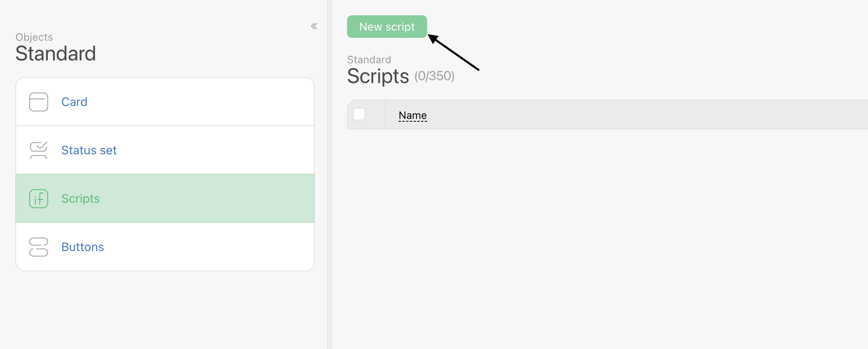Sort scripts by the Name column

(x=413, y=115)
